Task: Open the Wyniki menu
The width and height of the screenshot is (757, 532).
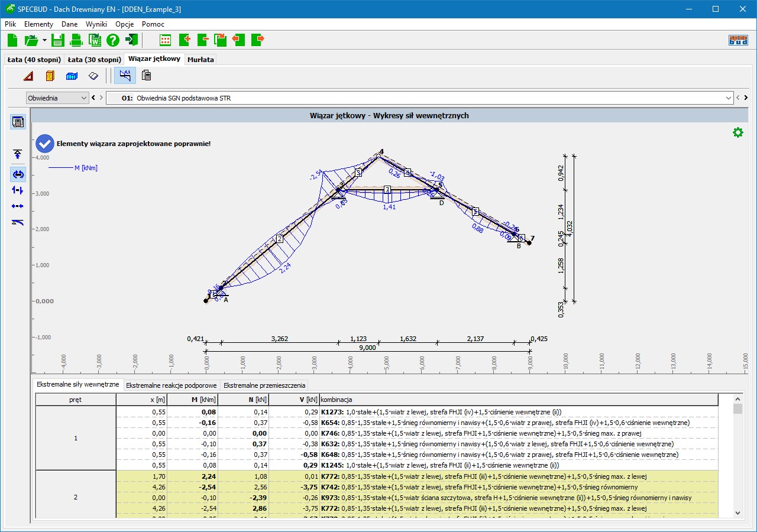Action: click(x=96, y=24)
